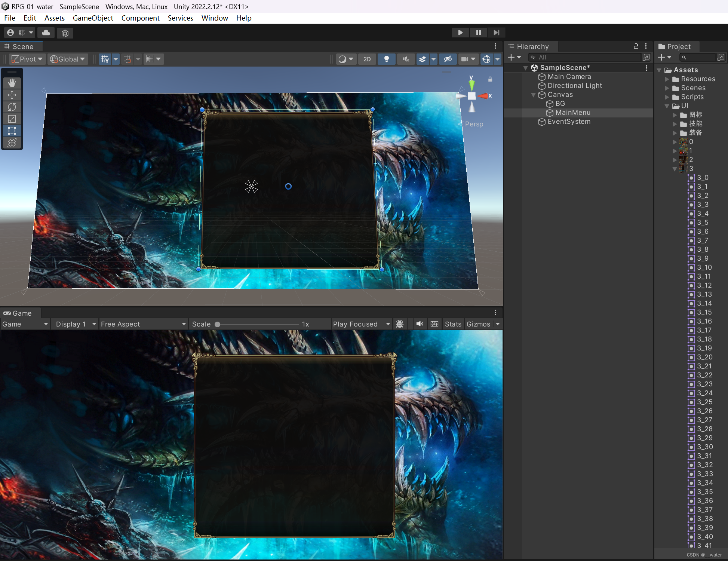Select the Hierarchy tab
728x561 pixels.
(531, 46)
